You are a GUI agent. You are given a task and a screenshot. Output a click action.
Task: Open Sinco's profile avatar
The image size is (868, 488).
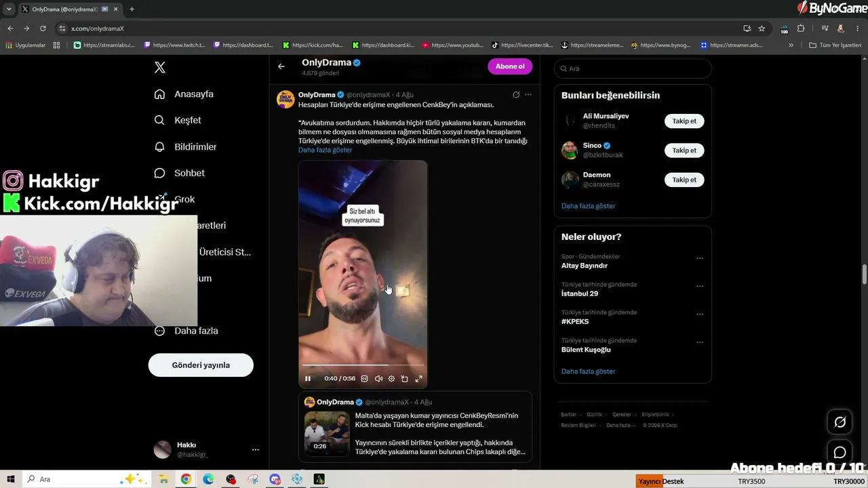pyautogui.click(x=570, y=150)
